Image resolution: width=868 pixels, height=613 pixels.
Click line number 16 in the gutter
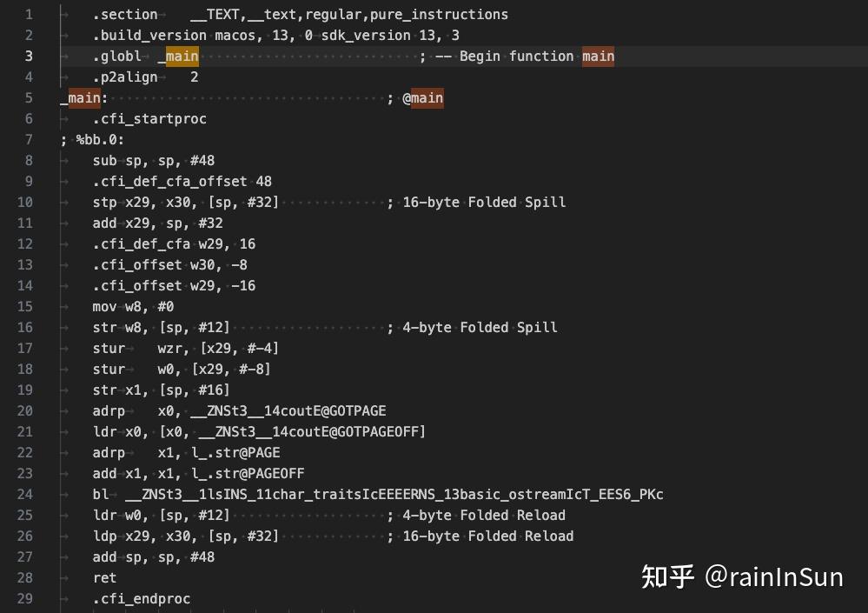point(24,328)
